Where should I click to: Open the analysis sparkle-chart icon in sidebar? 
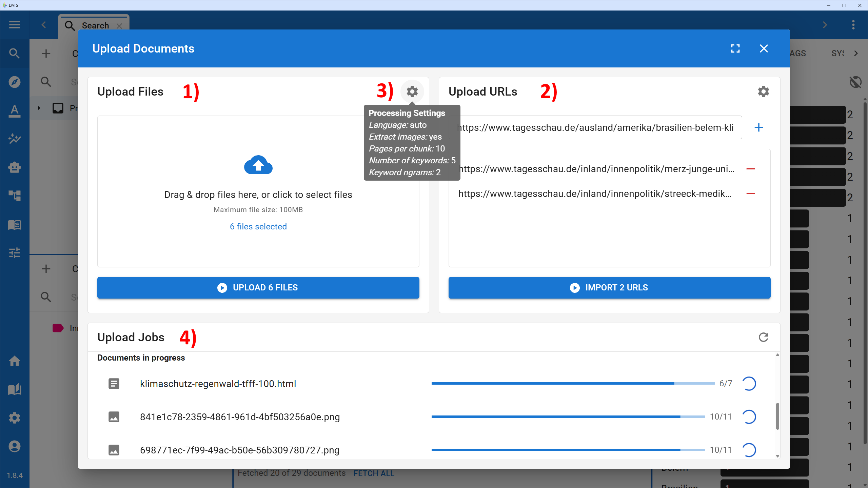[15, 139]
